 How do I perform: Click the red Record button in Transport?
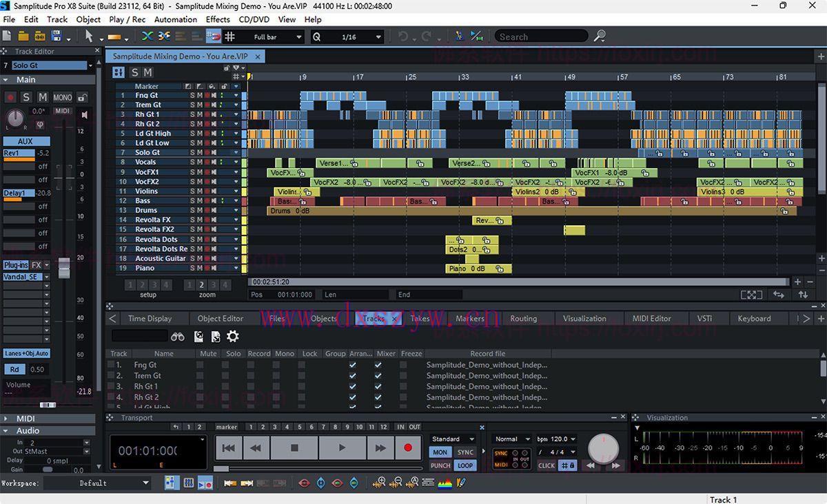407,448
